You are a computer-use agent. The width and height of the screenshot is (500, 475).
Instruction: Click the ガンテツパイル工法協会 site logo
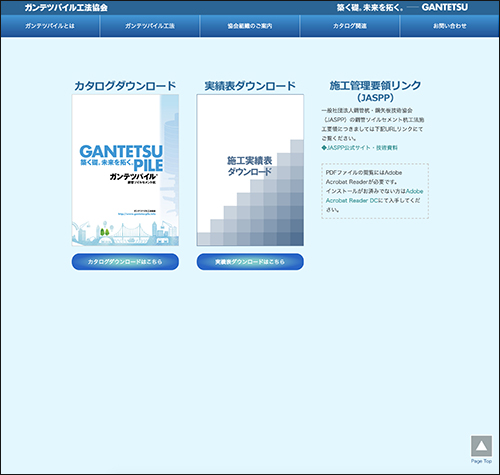pyautogui.click(x=66, y=8)
